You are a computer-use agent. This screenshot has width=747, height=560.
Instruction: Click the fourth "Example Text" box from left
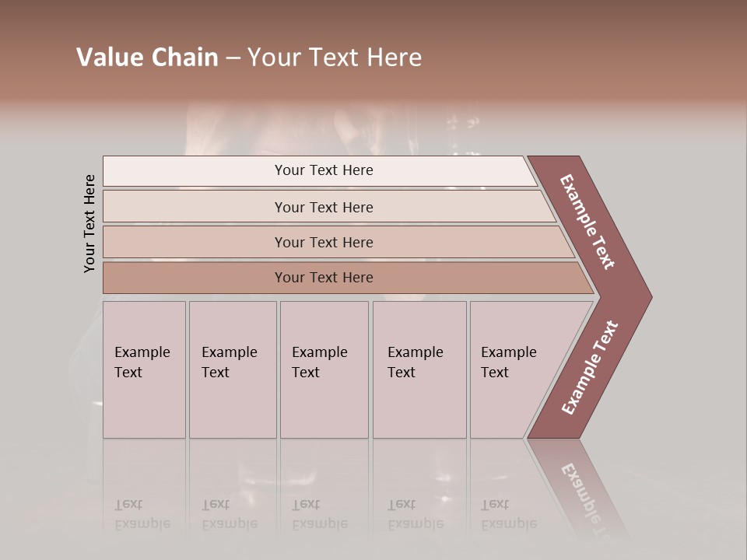coord(419,369)
